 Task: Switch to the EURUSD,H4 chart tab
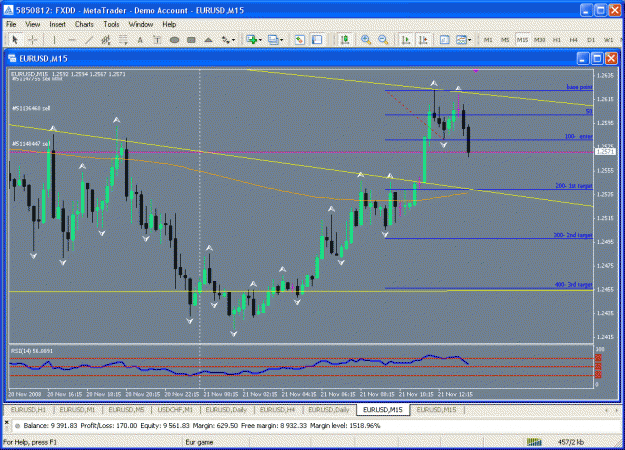[277, 410]
